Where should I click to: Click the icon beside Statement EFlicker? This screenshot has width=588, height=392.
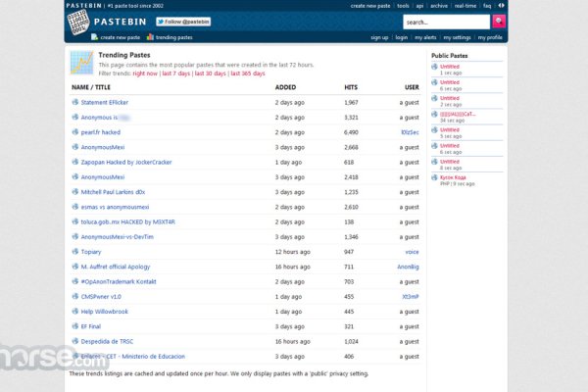(74, 102)
